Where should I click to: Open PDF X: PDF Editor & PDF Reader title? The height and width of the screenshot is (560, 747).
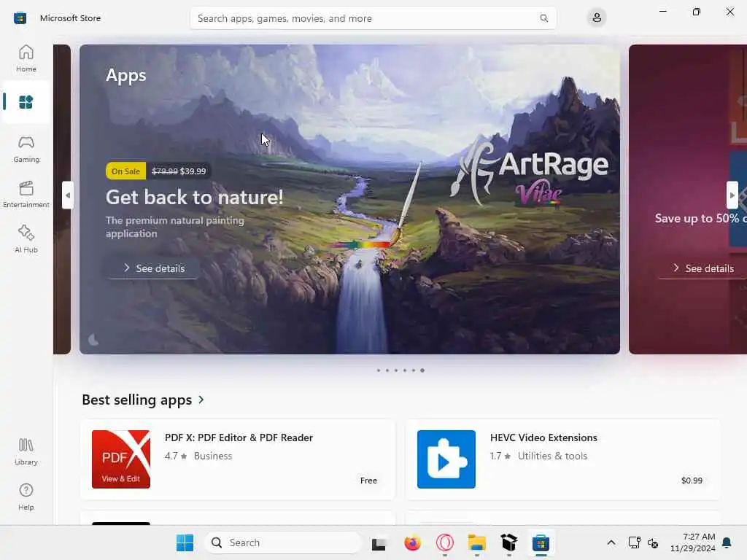coord(239,437)
